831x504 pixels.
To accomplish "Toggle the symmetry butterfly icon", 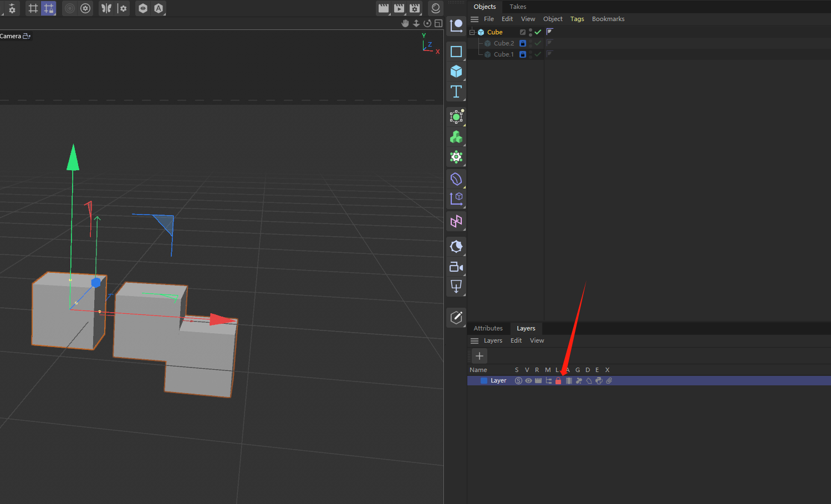I will (106, 8).
